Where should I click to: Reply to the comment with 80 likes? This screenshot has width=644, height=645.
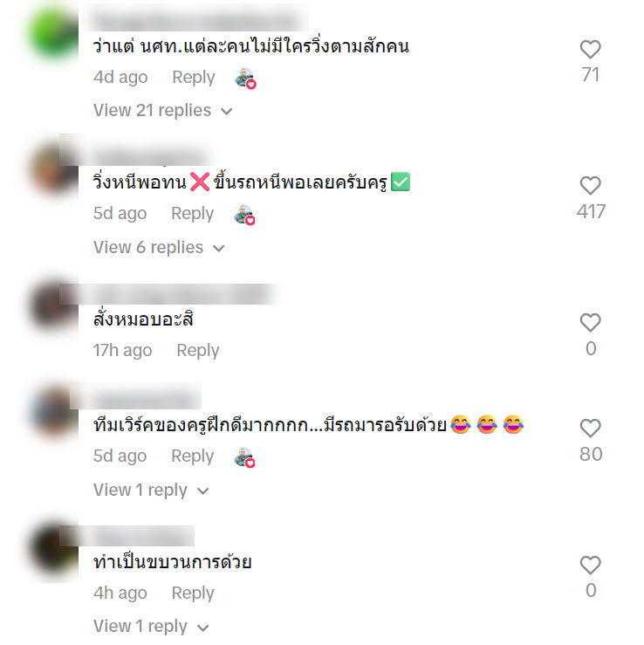point(193,456)
